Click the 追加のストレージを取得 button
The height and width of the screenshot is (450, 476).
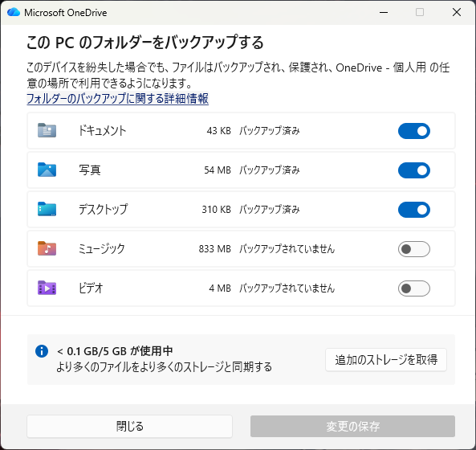pos(386,360)
